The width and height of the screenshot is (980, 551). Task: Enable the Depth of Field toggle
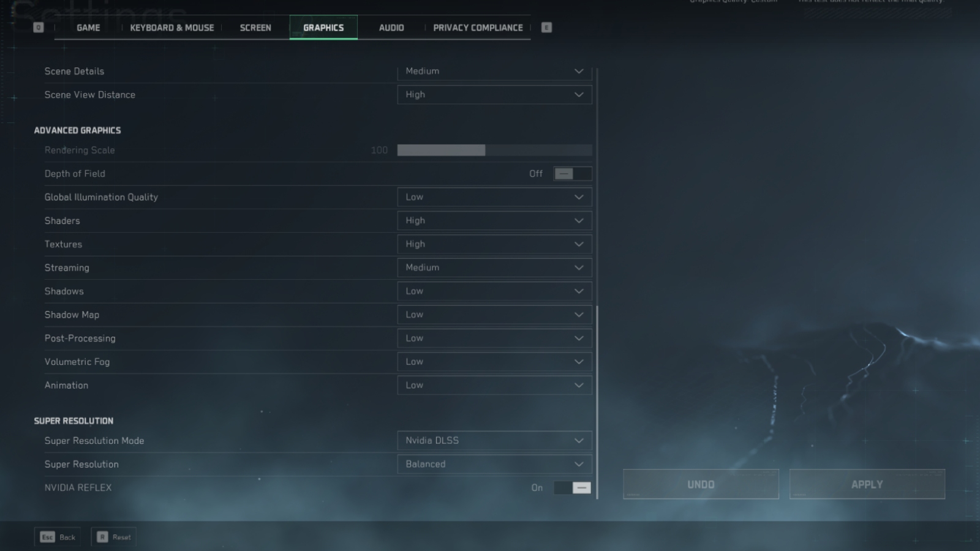coord(572,173)
